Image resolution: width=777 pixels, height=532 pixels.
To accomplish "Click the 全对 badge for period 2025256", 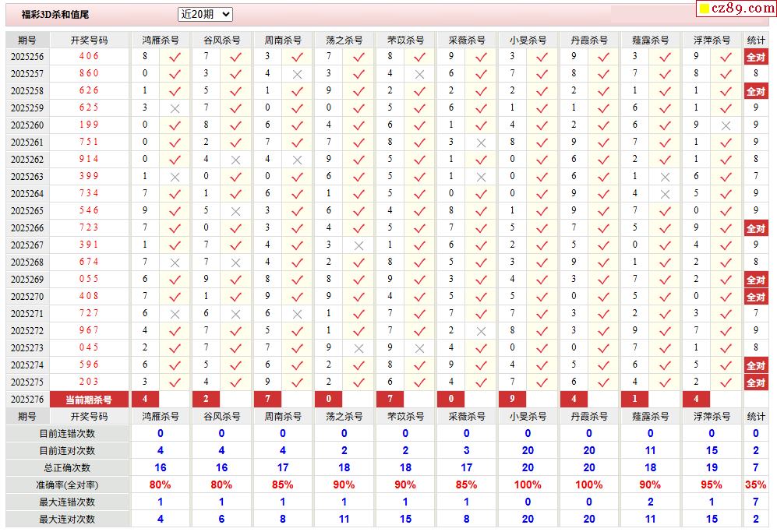I will pos(755,57).
